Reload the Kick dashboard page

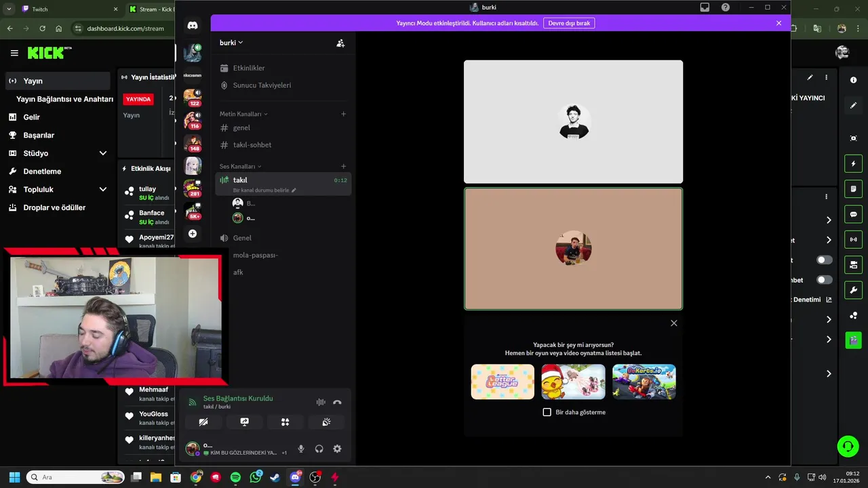42,28
